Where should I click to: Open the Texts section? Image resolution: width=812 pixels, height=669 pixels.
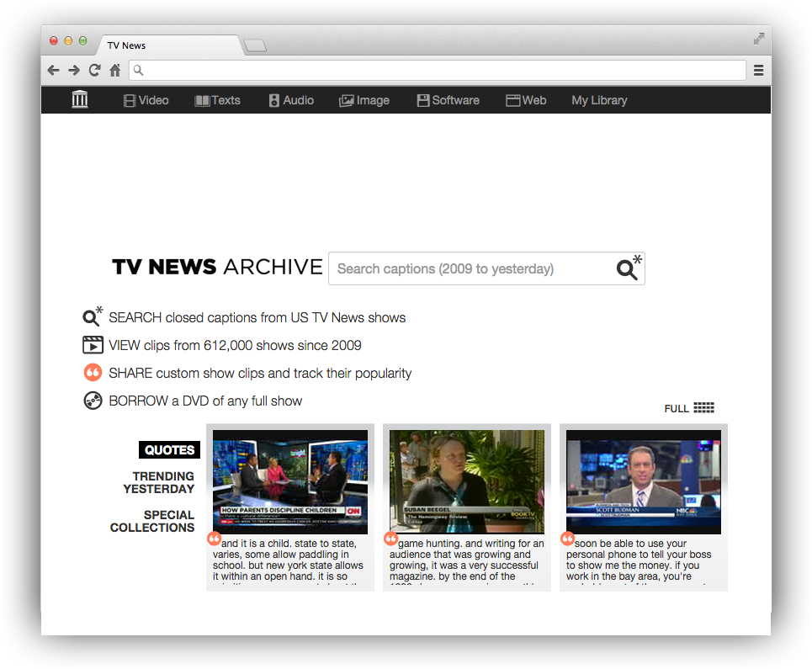click(217, 100)
